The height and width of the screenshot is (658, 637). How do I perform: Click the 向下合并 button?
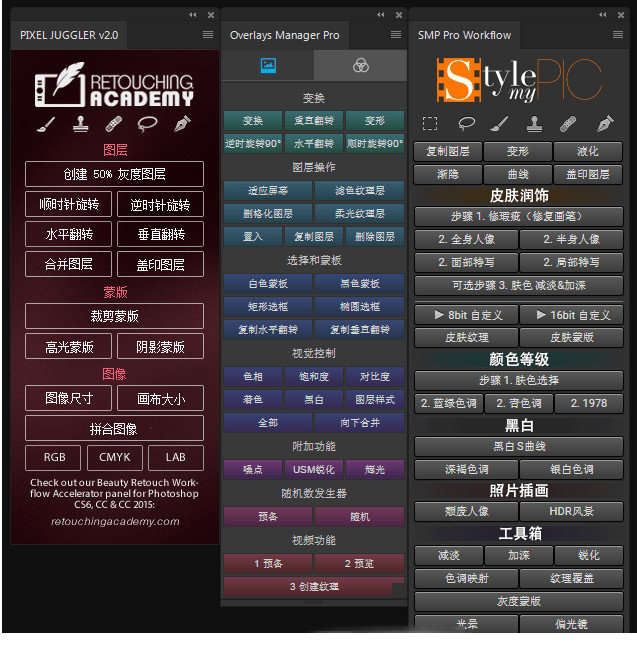(360, 423)
